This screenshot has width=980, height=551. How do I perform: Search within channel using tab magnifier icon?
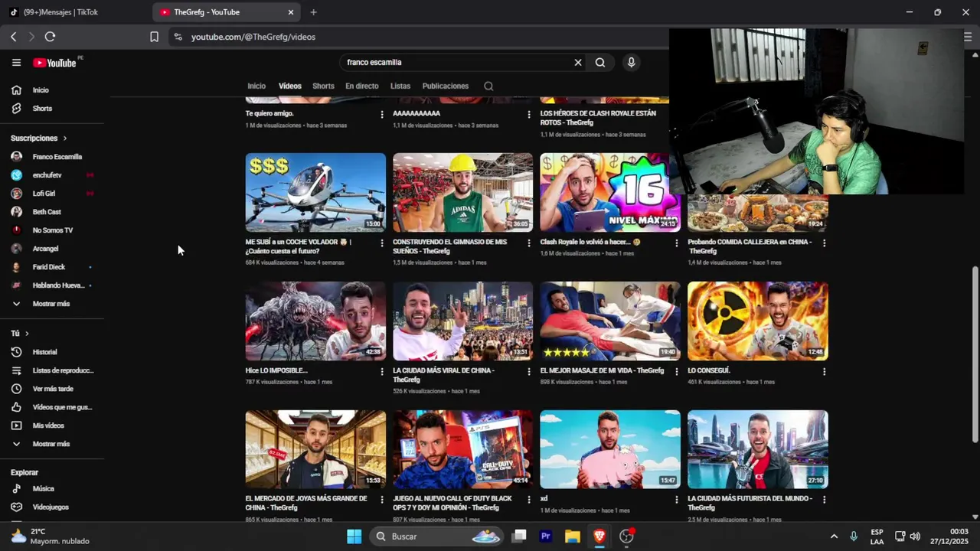[488, 86]
